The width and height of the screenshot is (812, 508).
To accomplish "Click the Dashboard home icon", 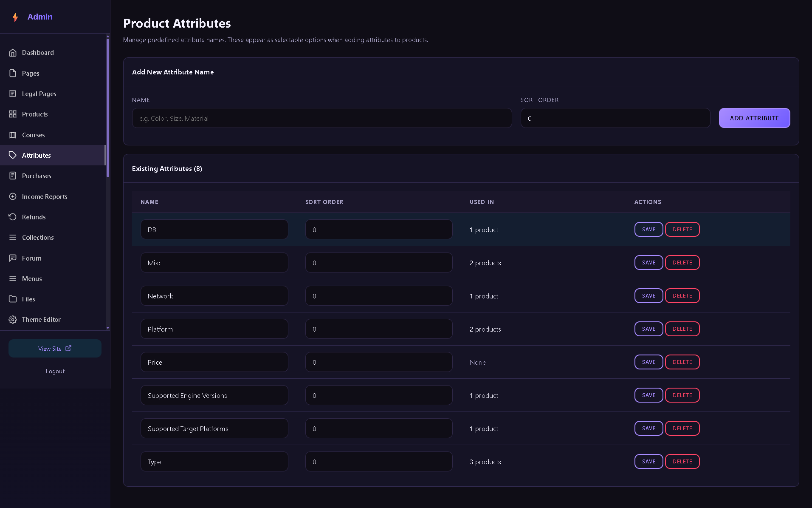I will (13, 53).
